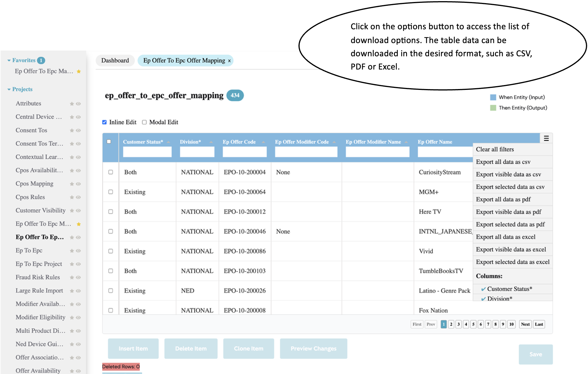Choose Export all data as pdf
Viewport: 588px width, 374px height.
[513, 199]
